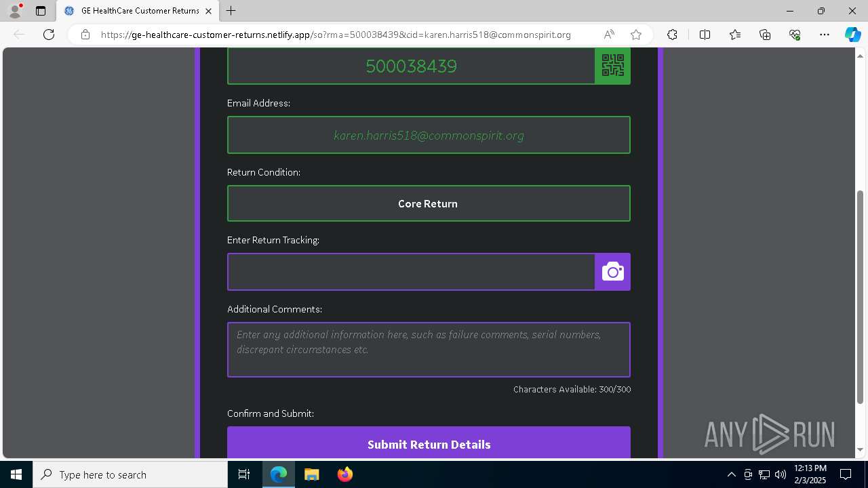Open Settings and more ellipsis menu
868x488 pixels.
tap(825, 35)
